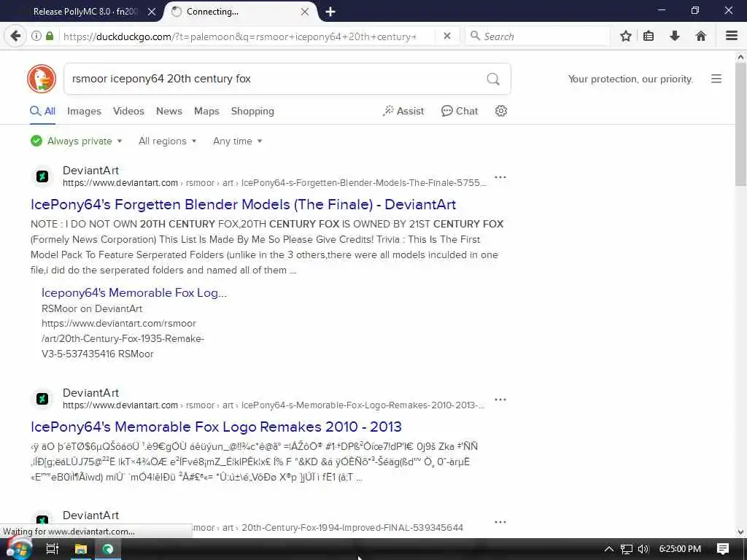Close the Release PollyMC 8.0 tab
The image size is (747, 560).
tap(152, 12)
